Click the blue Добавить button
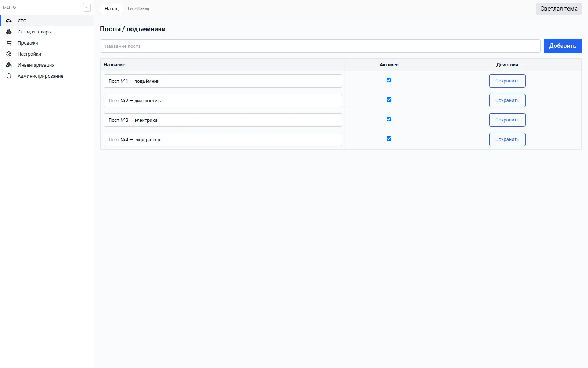The image size is (588, 368). click(563, 46)
